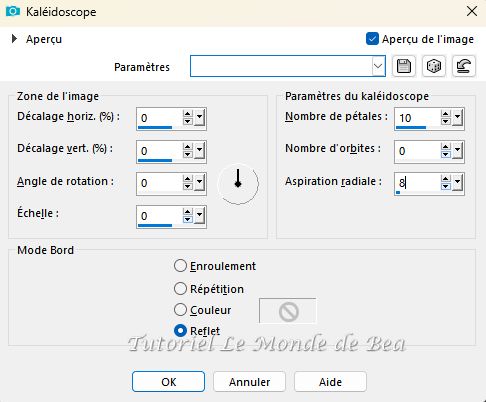
Task: Choose the Couleur radio option
Action: point(180,310)
